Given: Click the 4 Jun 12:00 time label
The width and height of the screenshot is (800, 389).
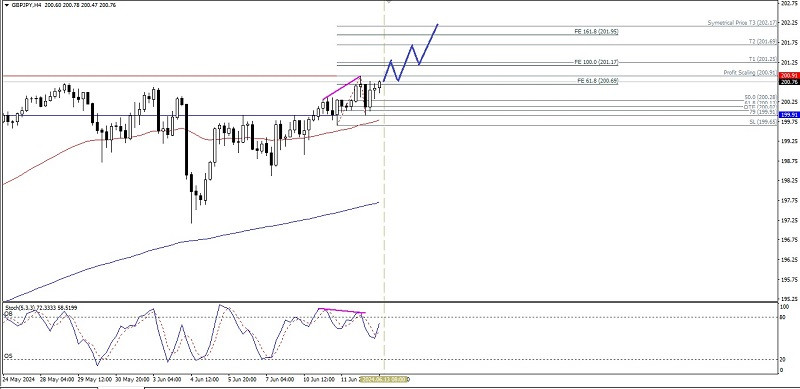Looking at the screenshot, I should [205, 380].
